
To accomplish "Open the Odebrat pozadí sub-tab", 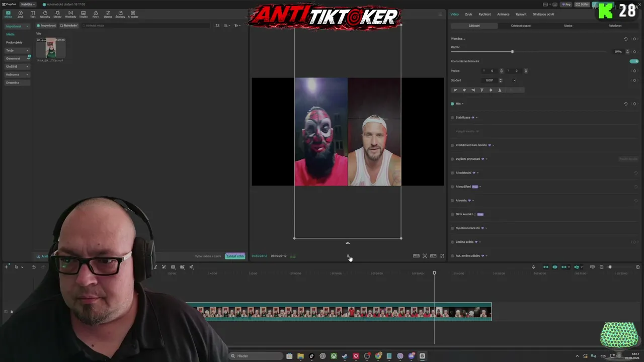I will 521,26.
